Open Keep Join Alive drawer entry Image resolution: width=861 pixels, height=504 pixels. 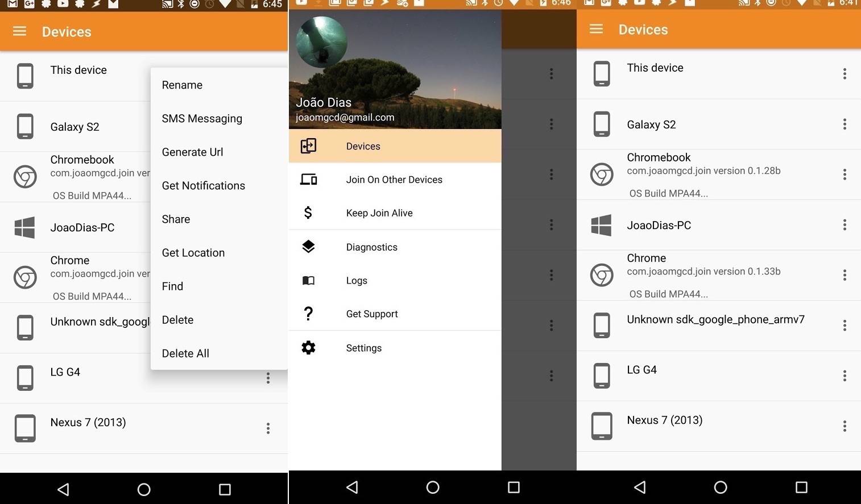395,213
